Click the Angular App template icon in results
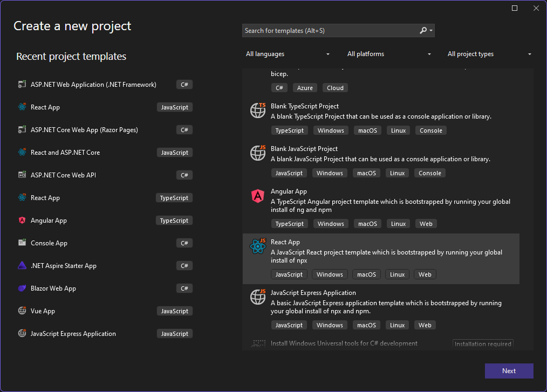547x392 pixels. pos(258,196)
